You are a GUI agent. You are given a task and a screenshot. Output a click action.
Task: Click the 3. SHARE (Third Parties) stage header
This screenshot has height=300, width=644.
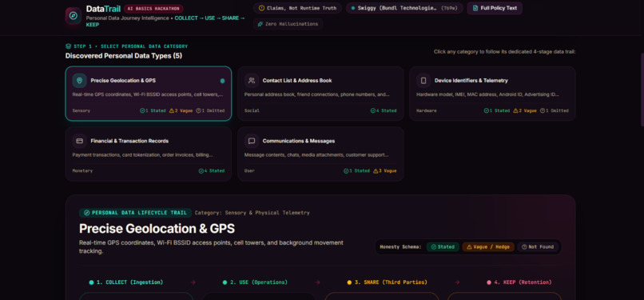tap(387, 282)
